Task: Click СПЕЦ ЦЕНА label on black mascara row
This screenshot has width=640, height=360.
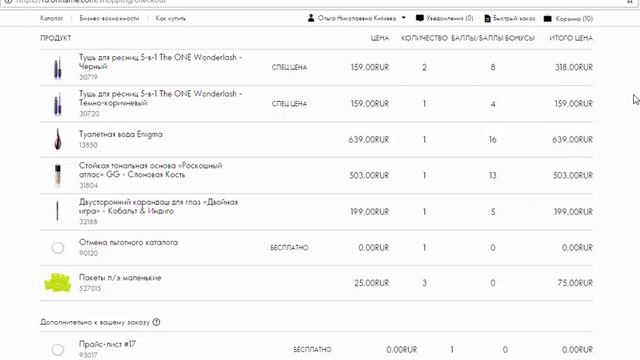Action: click(289, 67)
